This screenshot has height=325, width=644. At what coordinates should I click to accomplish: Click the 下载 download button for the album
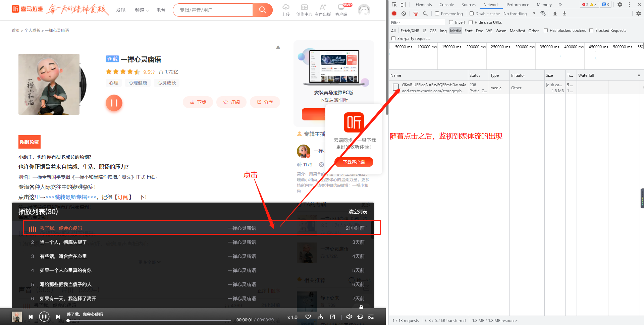click(198, 102)
